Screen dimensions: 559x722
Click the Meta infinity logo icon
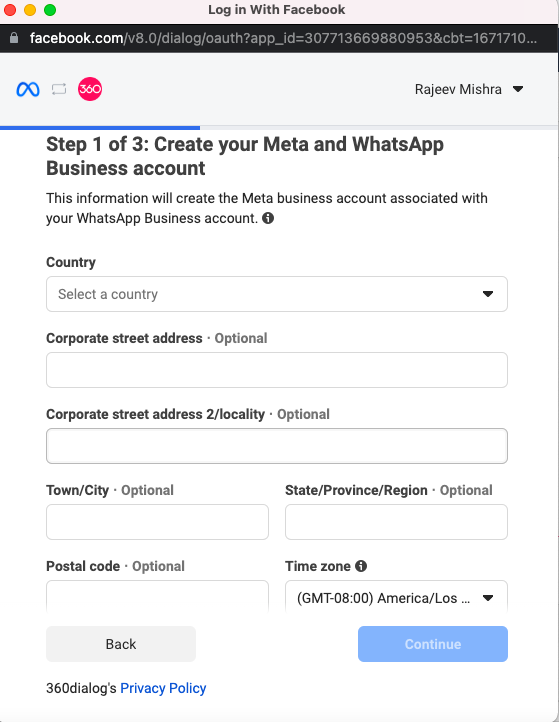click(28, 89)
